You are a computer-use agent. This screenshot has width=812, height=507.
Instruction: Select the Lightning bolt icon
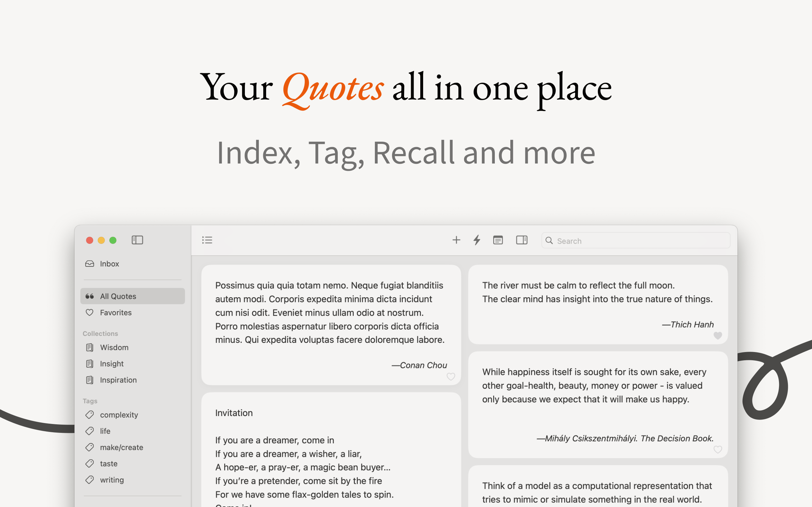pyautogui.click(x=476, y=240)
